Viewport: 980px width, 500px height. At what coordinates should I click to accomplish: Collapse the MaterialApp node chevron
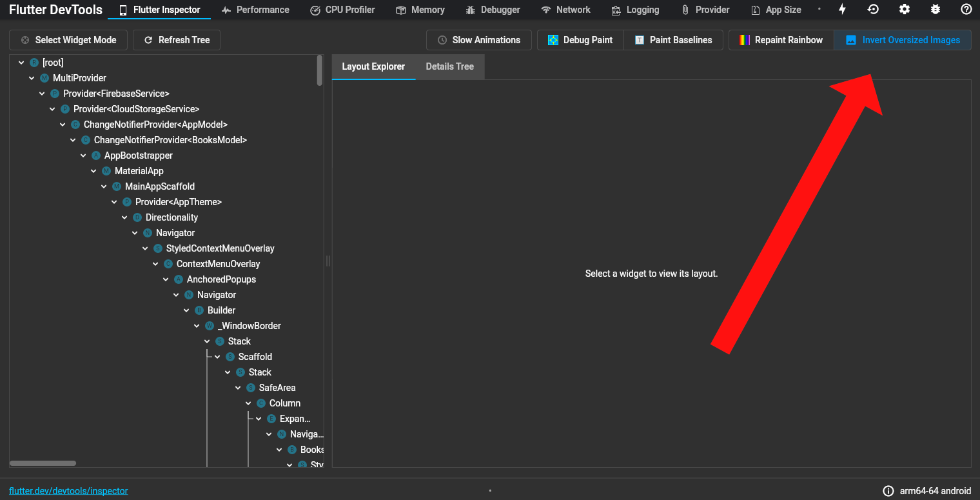coord(93,171)
